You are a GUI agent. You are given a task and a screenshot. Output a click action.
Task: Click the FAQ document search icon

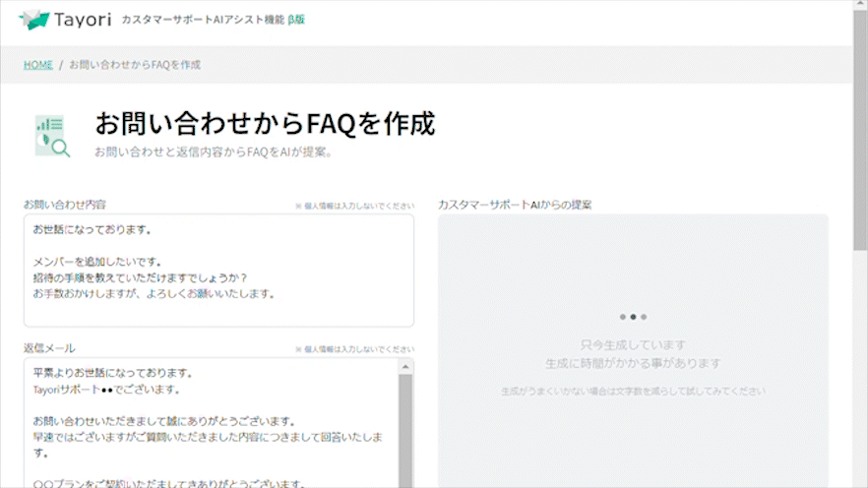pyautogui.click(x=52, y=137)
